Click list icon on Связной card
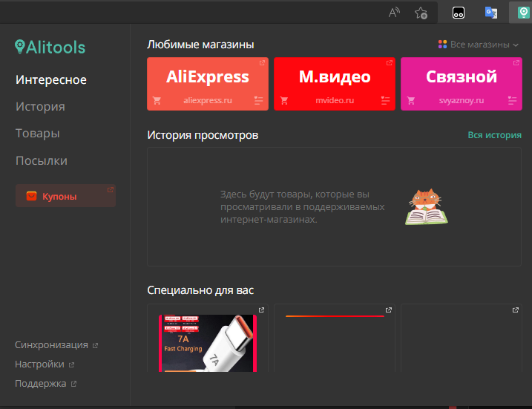This screenshot has width=532, height=409. coord(512,100)
